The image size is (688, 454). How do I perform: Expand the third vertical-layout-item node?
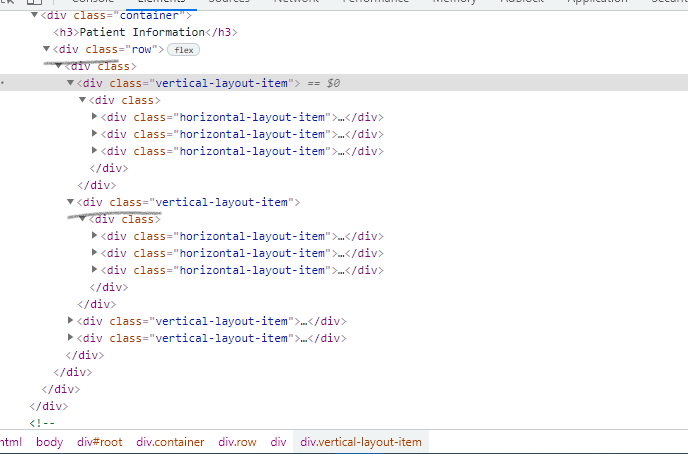70,321
